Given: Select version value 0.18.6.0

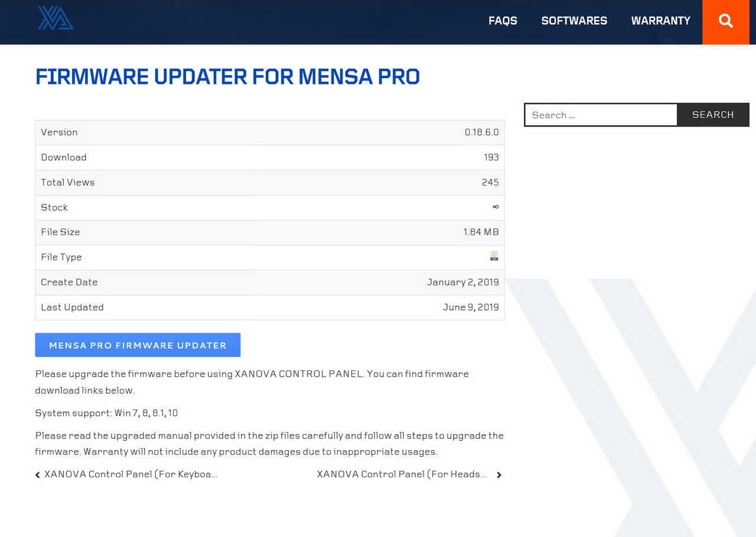Looking at the screenshot, I should [x=481, y=132].
